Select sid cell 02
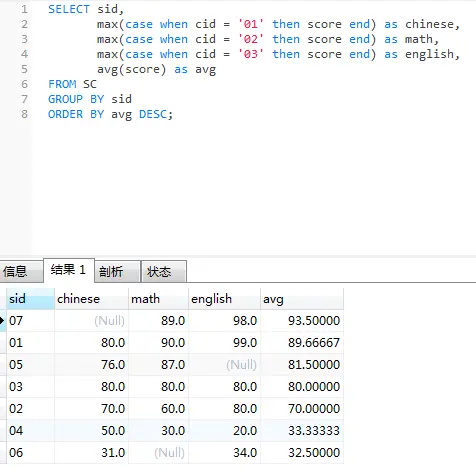 tap(30, 409)
